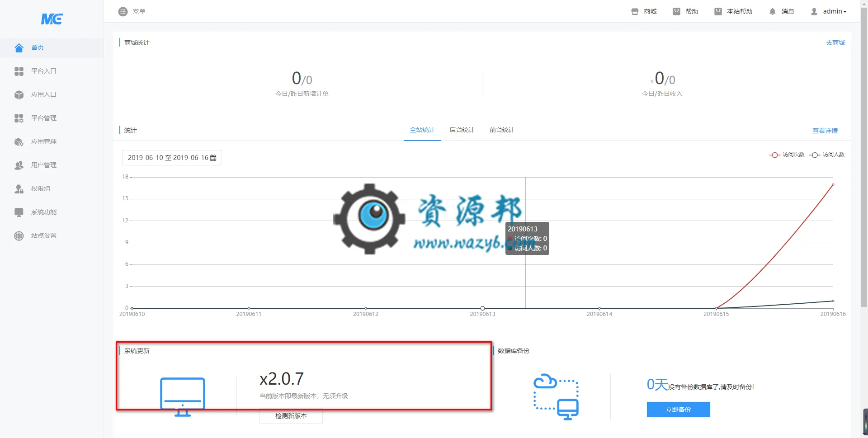
Task: Click the 站点设置 globe icon
Action: (x=19, y=235)
